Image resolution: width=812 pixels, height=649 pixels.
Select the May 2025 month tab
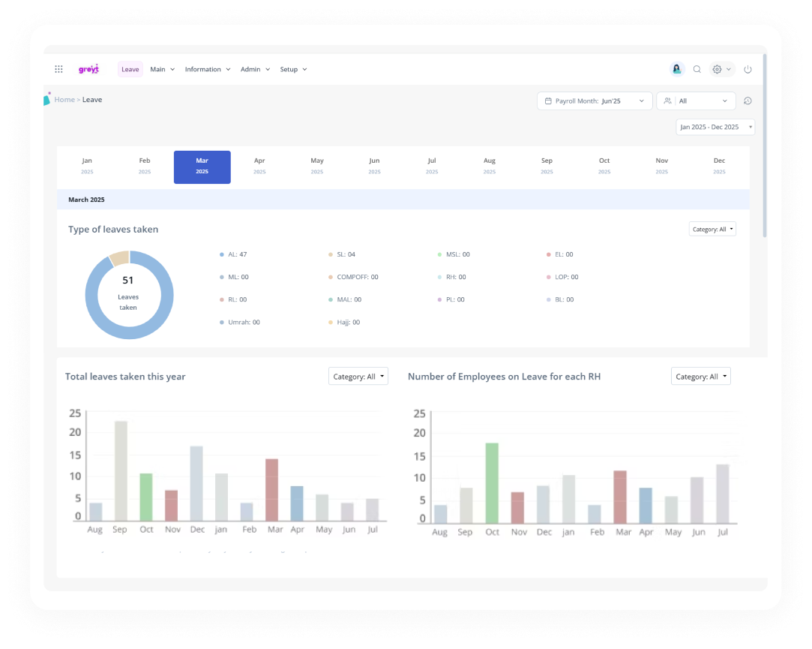(x=317, y=166)
